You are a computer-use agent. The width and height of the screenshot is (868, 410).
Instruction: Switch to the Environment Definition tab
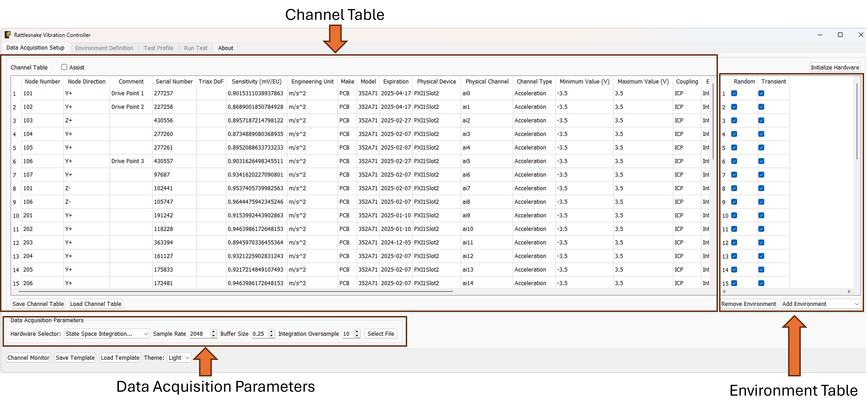pos(104,48)
